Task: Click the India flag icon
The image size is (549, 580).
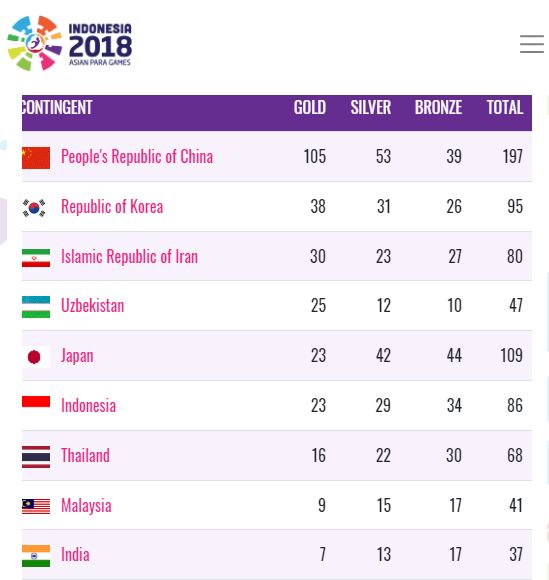Action: [36, 556]
